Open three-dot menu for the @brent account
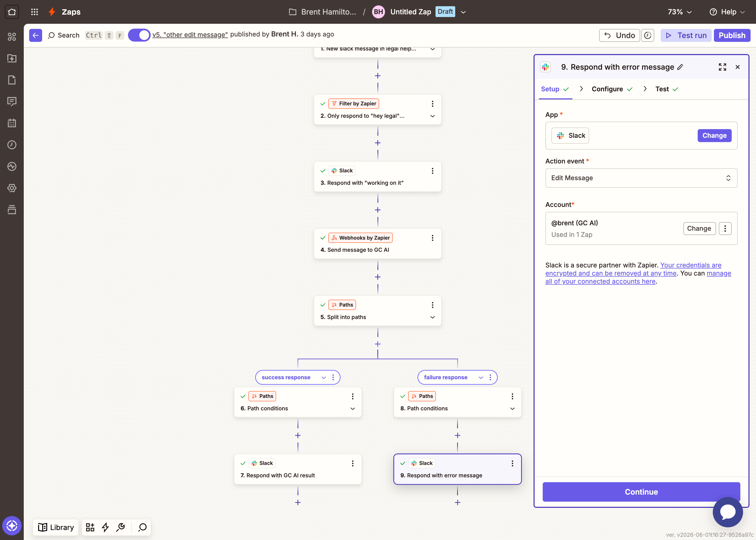The image size is (756, 540). pyautogui.click(x=725, y=229)
